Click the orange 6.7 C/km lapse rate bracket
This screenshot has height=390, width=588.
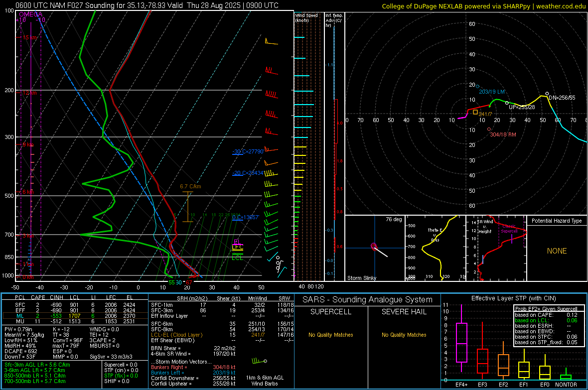click(x=188, y=207)
